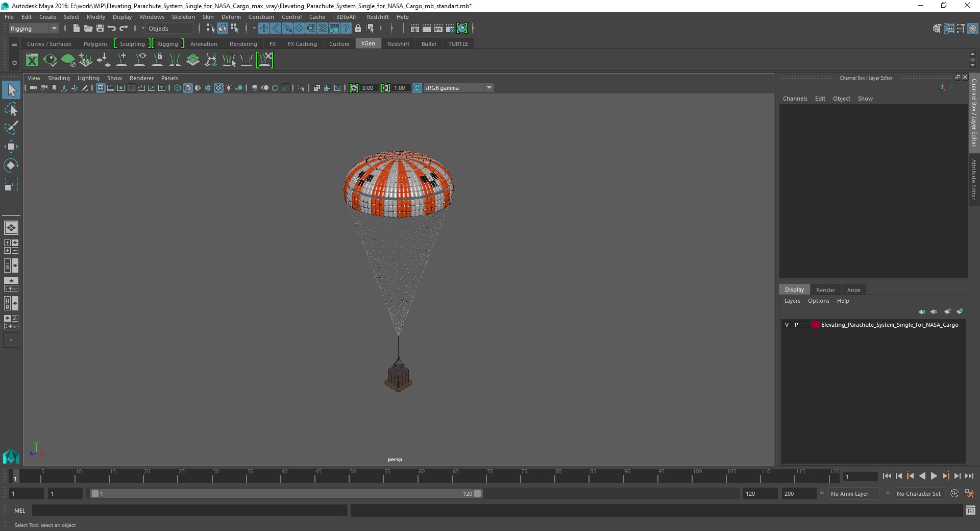The width and height of the screenshot is (980, 531).
Task: Open render settings icon
Action: click(450, 29)
